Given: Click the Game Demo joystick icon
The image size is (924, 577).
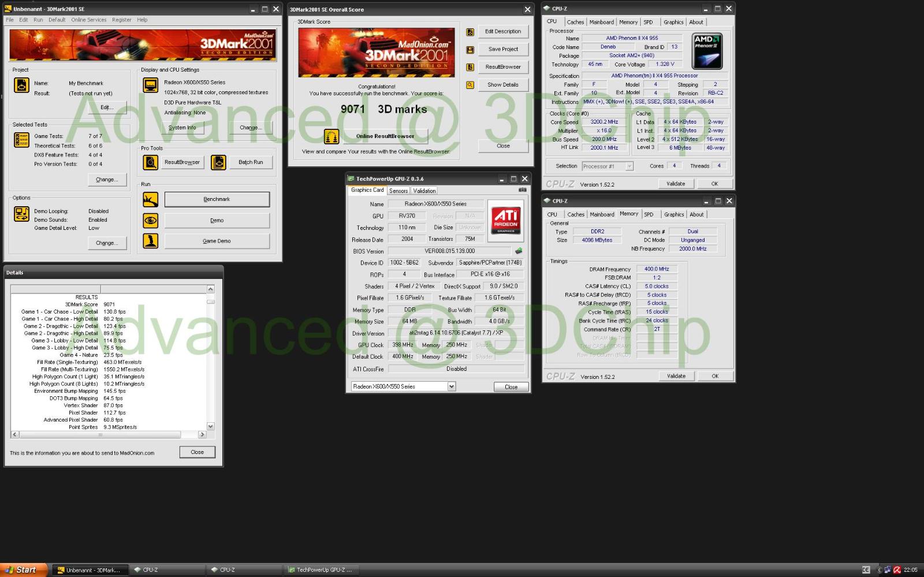Looking at the screenshot, I should [150, 241].
